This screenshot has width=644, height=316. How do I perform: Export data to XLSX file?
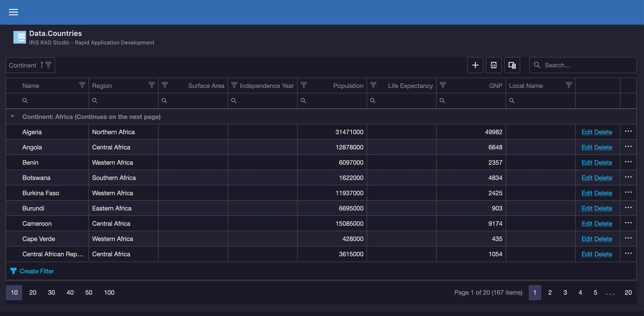click(494, 65)
